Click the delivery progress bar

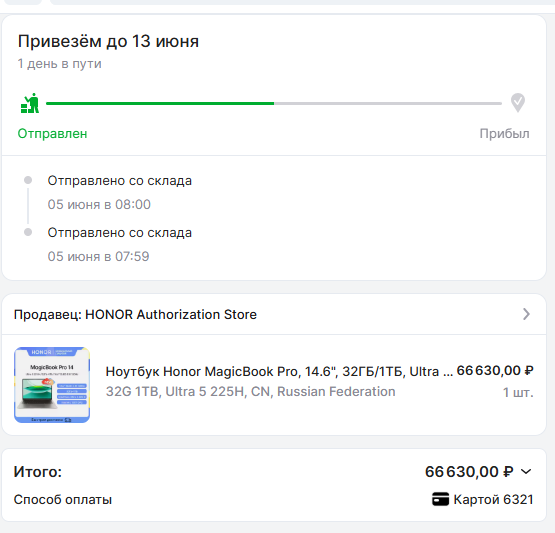tap(274, 103)
